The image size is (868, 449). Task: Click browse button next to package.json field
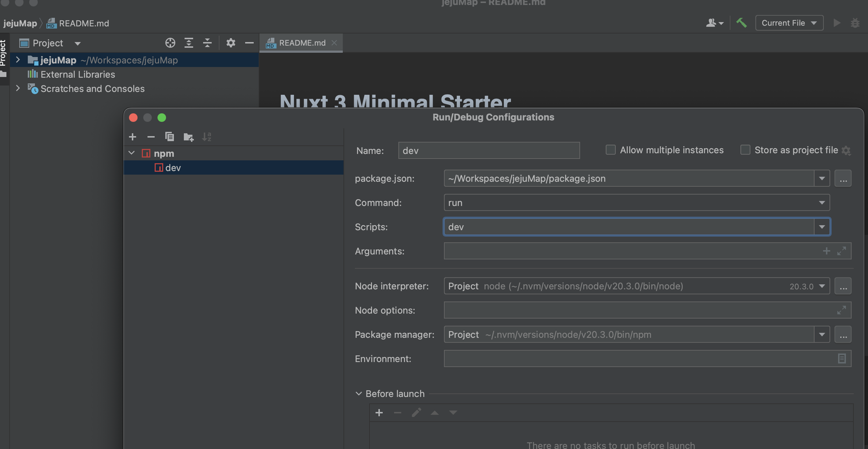(x=843, y=179)
